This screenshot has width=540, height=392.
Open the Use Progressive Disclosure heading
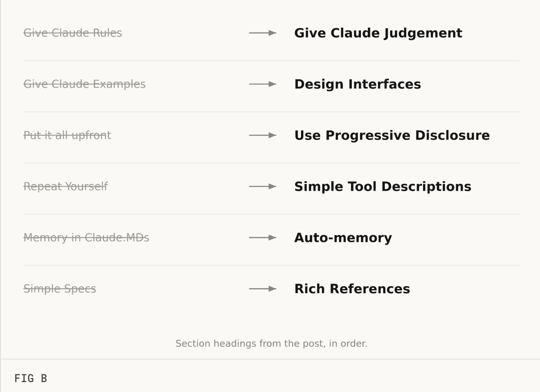point(392,135)
